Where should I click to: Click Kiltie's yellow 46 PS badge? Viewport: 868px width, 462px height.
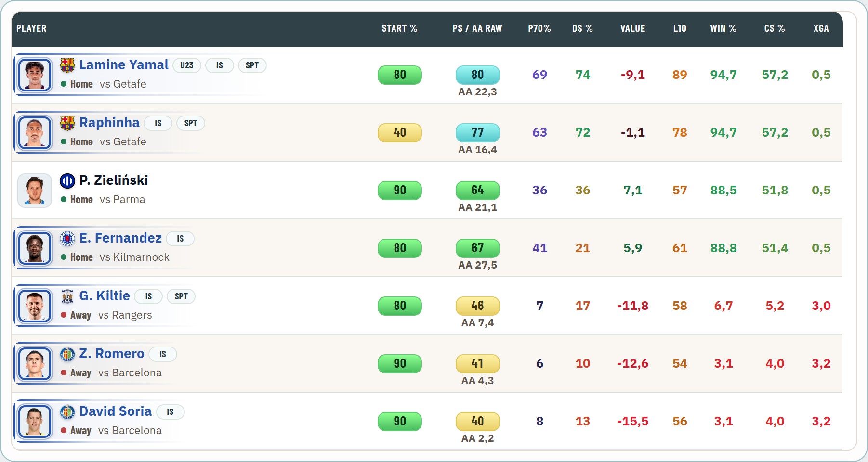click(478, 306)
